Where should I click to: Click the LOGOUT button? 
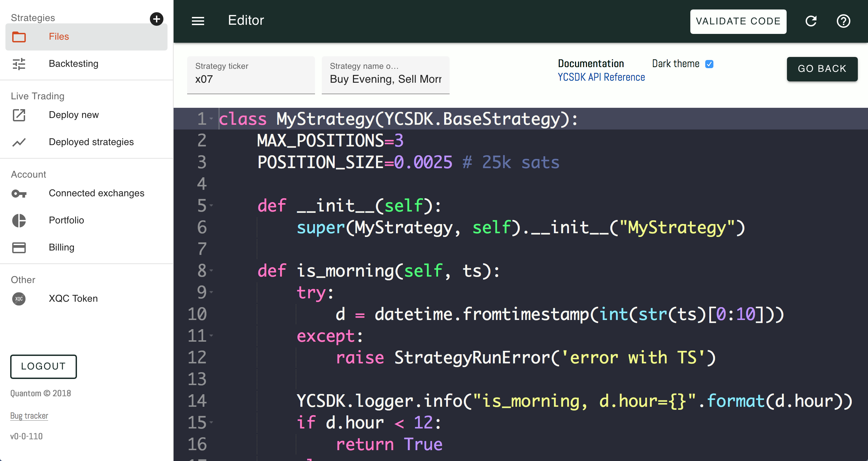pos(43,366)
